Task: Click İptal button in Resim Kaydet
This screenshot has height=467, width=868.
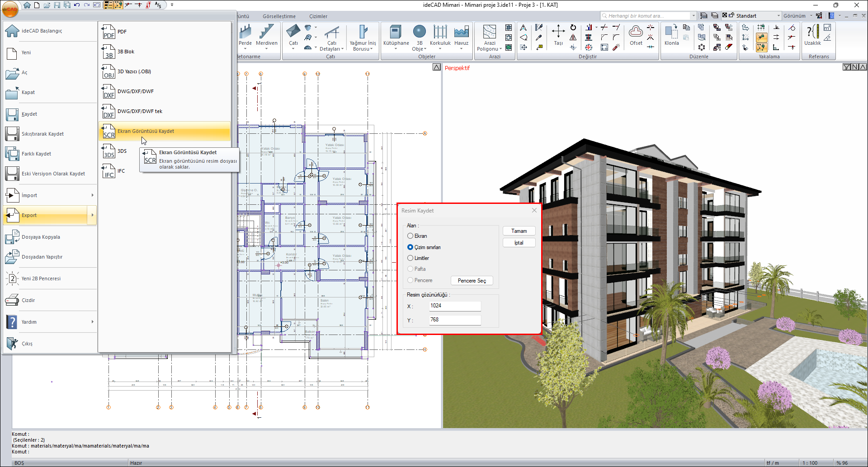Action: tap(519, 243)
